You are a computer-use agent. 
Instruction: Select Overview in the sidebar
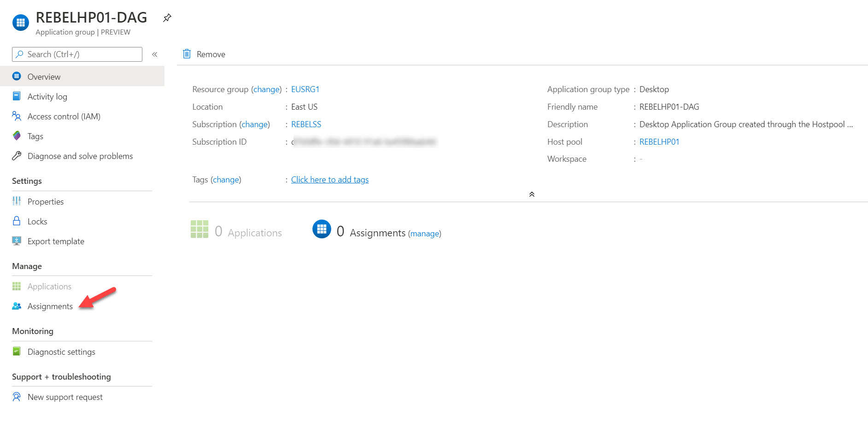(x=44, y=76)
